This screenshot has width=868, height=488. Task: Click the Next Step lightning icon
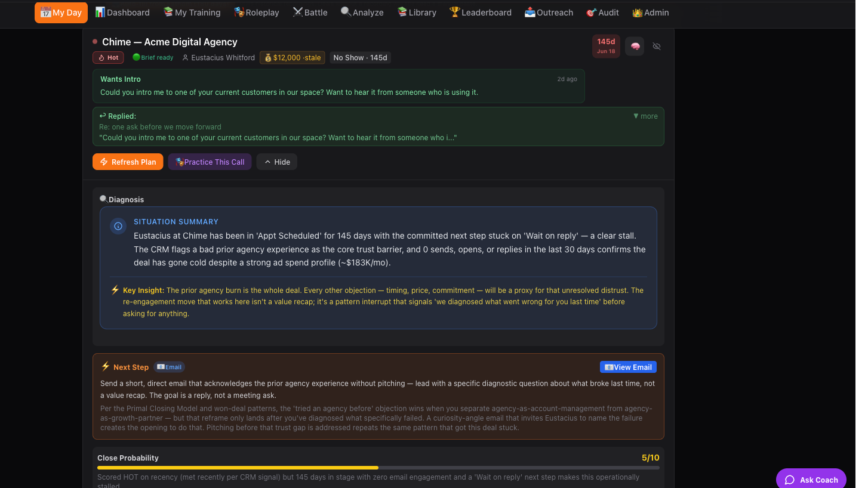pos(106,366)
